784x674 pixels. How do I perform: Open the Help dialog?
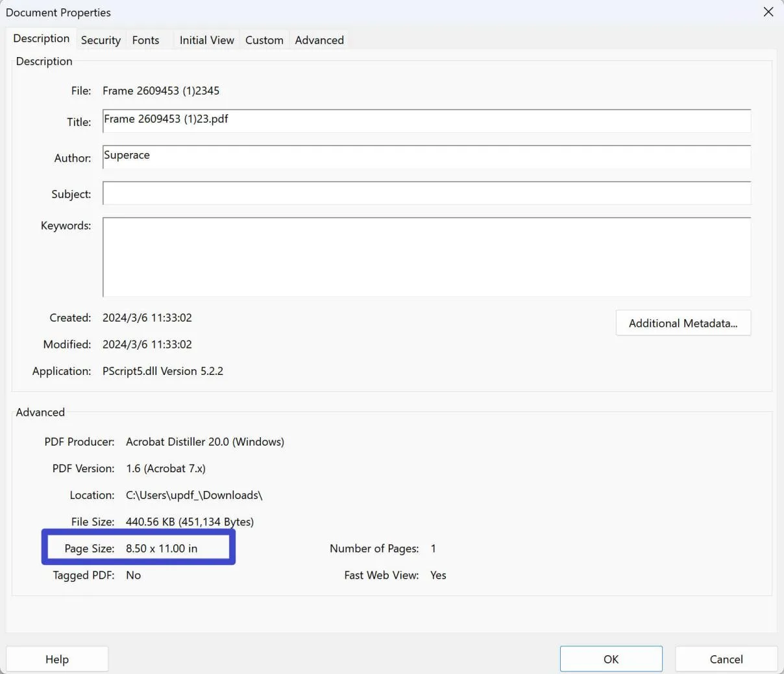tap(56, 658)
